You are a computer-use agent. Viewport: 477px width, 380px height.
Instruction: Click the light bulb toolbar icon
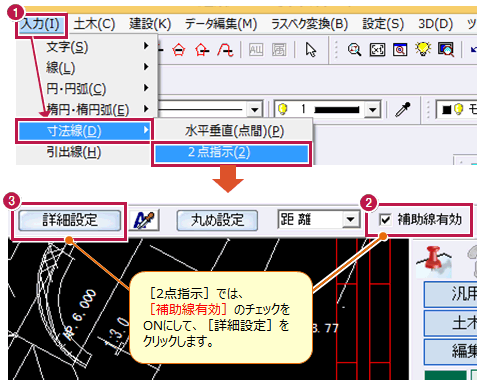coord(423,49)
